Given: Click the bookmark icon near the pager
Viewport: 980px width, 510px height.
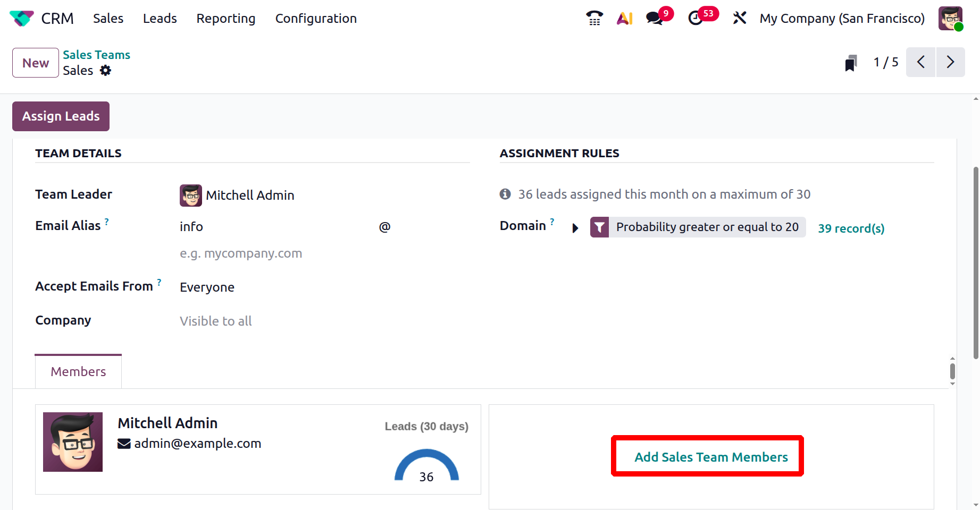Looking at the screenshot, I should point(851,63).
